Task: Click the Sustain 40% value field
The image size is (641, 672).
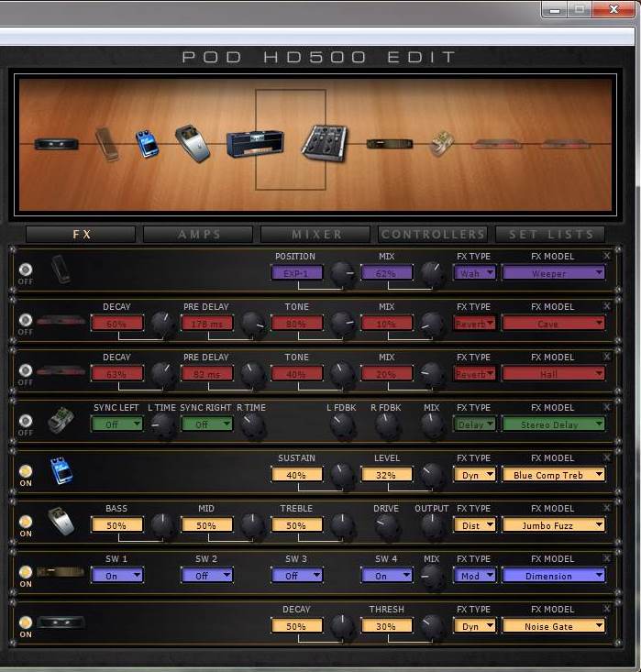Action: tap(297, 475)
